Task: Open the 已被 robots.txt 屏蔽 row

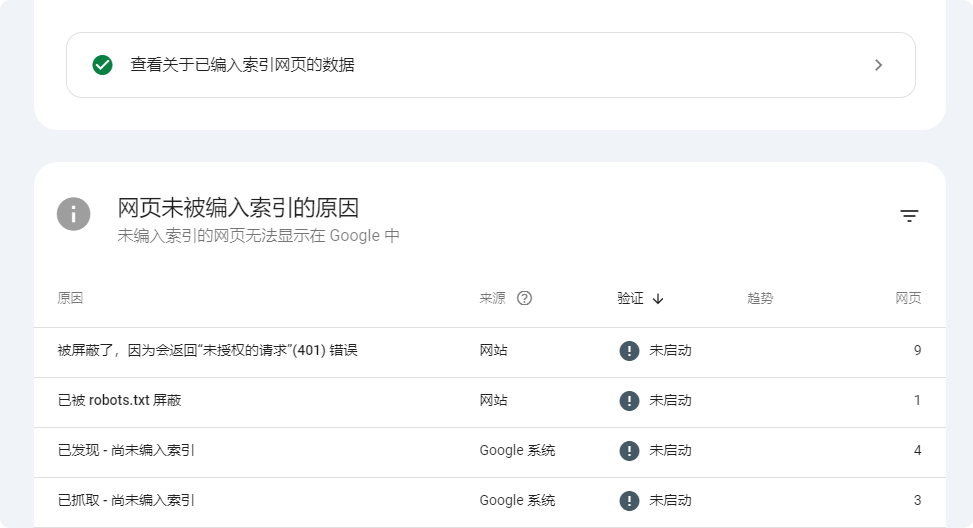Action: (490, 401)
